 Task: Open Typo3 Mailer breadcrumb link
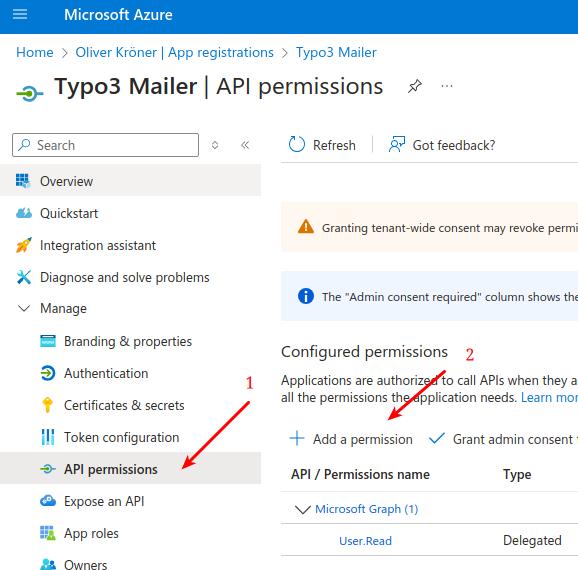336,52
